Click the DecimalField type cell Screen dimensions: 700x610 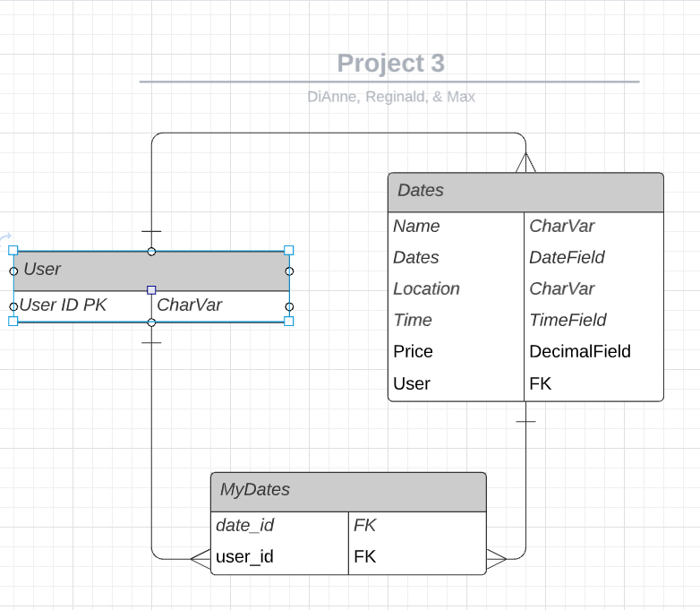593,352
